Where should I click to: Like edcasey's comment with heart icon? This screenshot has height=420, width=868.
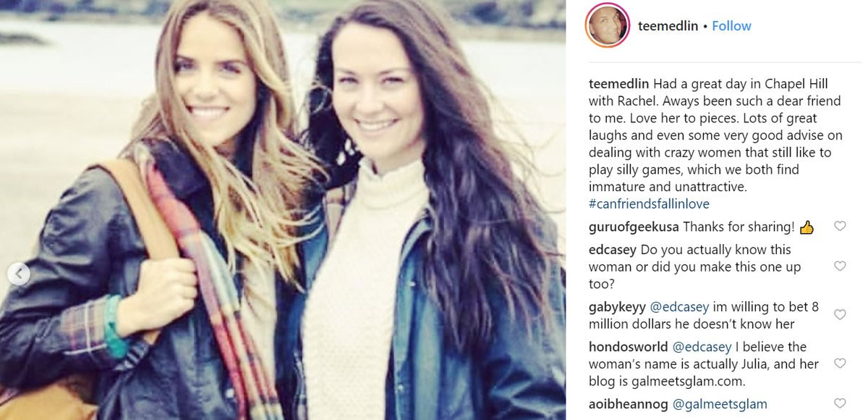pos(840,266)
